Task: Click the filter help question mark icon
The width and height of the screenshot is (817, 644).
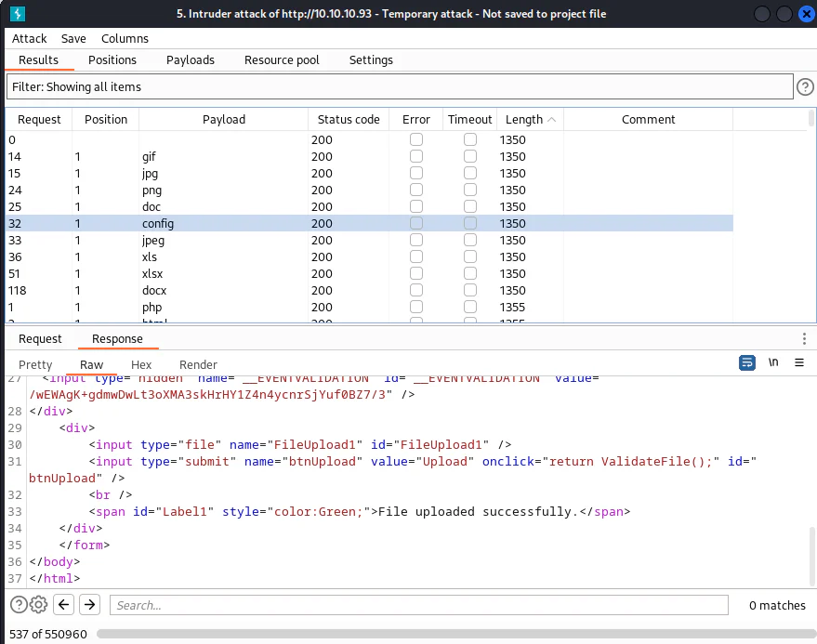Action: coord(805,87)
